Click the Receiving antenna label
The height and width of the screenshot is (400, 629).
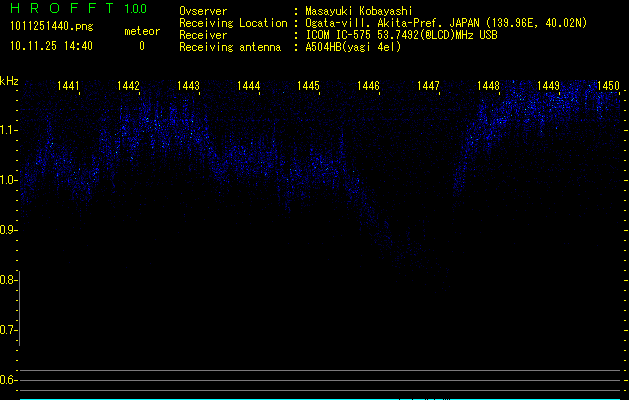230,47
